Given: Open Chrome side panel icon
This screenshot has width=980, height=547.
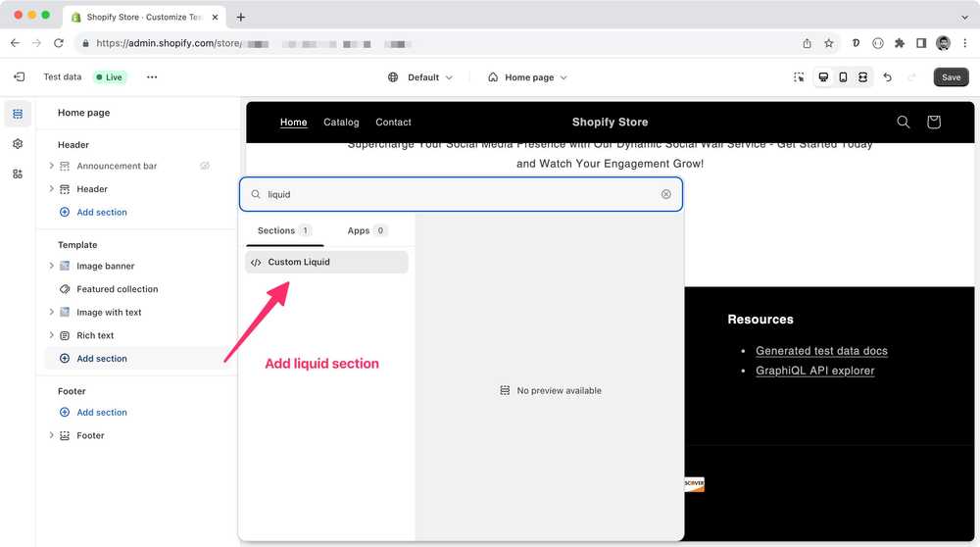Looking at the screenshot, I should pyautogui.click(x=921, y=43).
